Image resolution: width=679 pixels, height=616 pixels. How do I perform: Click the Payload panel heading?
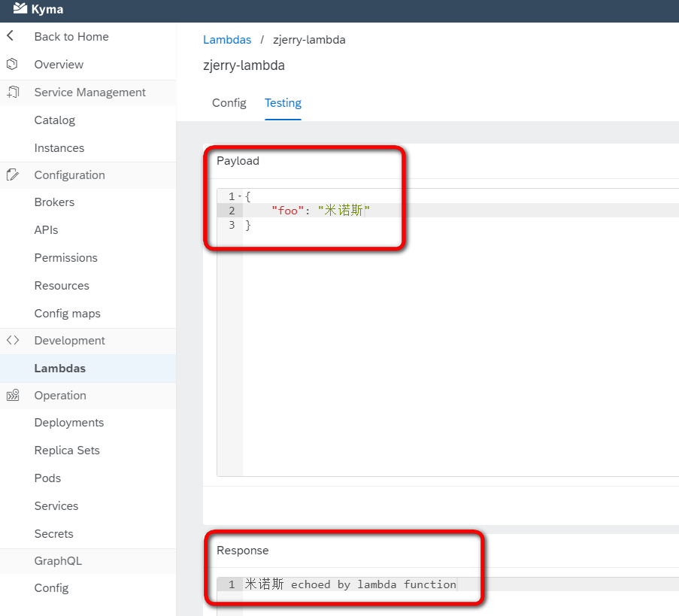[238, 161]
